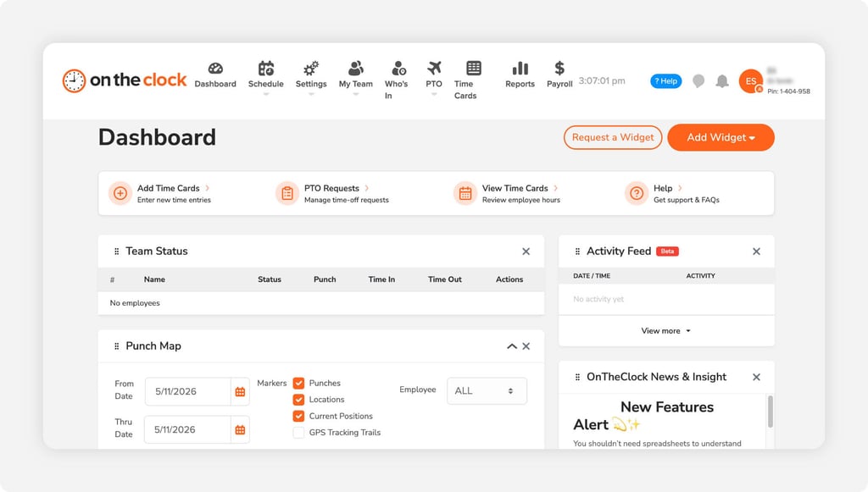Uncheck the Punches marker checkbox
Screen dimensions: 868x492
tap(299, 383)
